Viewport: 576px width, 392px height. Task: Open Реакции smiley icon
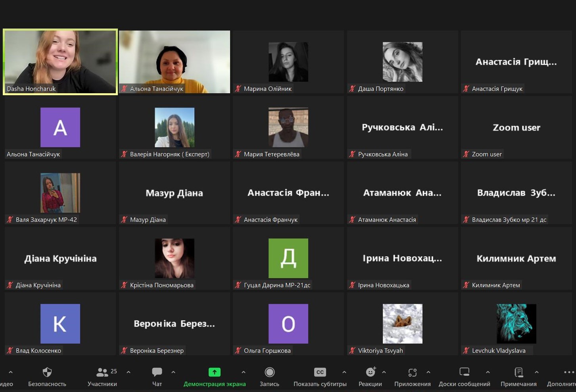[x=370, y=372]
